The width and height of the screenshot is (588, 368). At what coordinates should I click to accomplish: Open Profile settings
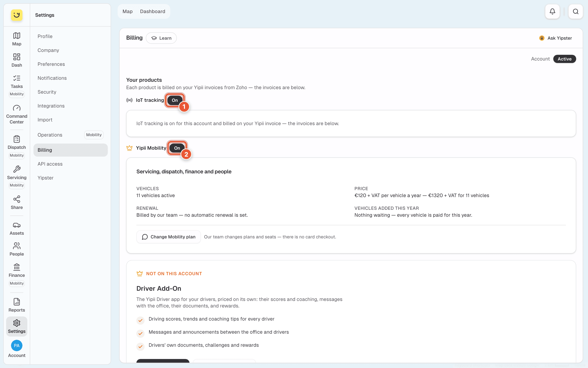coord(70,36)
